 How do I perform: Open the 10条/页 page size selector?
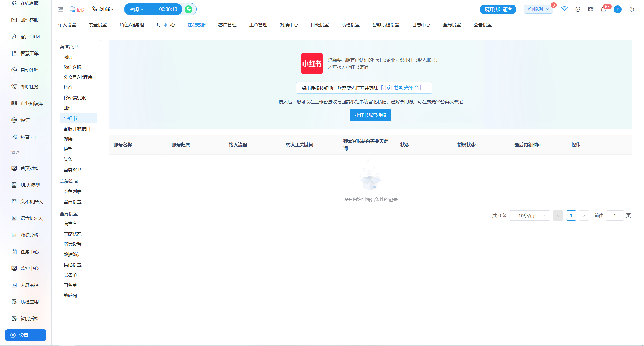coord(530,215)
